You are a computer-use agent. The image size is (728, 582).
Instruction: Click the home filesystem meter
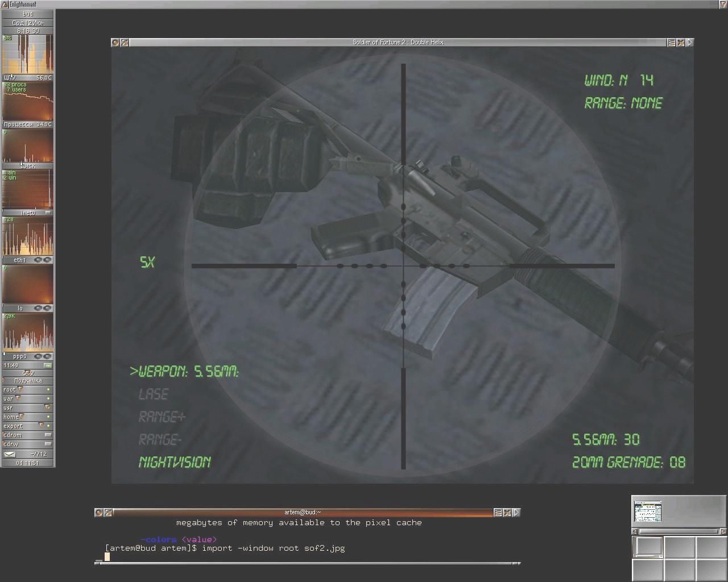click(x=27, y=417)
